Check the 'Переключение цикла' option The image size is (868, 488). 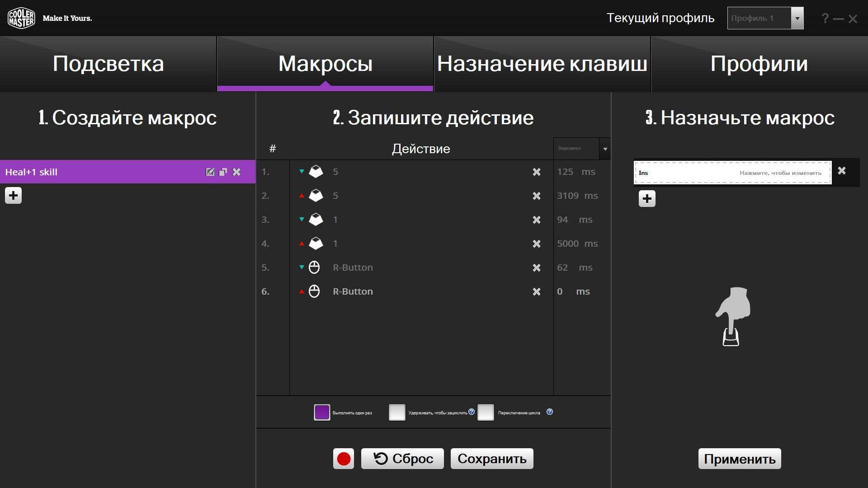pos(486,412)
